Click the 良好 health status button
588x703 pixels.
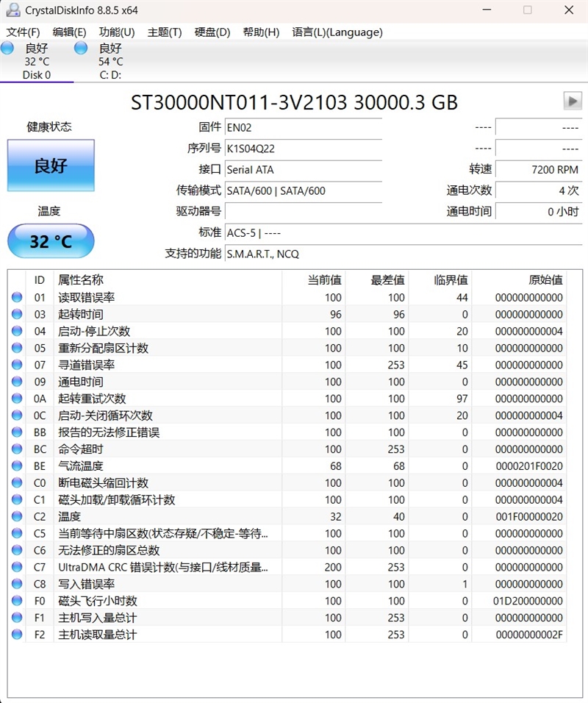coord(51,165)
